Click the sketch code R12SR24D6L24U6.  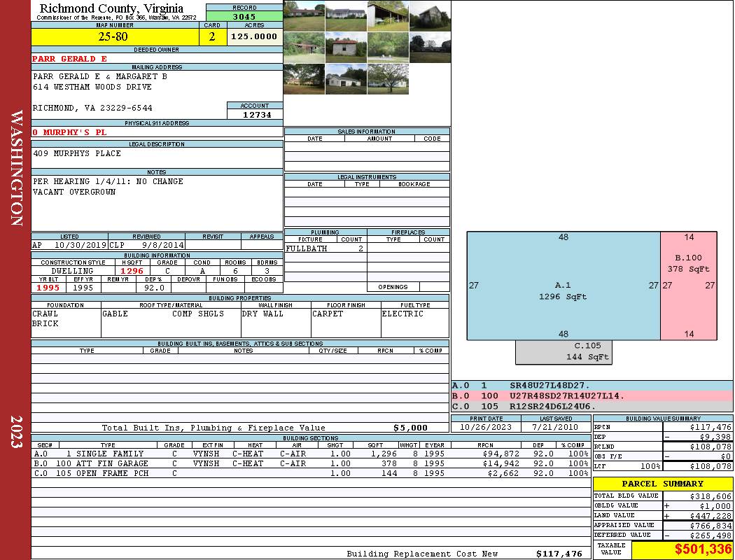pyautogui.click(x=553, y=406)
